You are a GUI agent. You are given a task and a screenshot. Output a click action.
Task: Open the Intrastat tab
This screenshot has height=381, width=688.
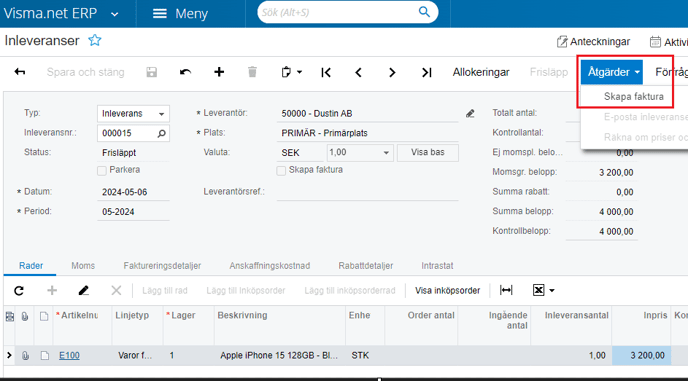point(437,266)
